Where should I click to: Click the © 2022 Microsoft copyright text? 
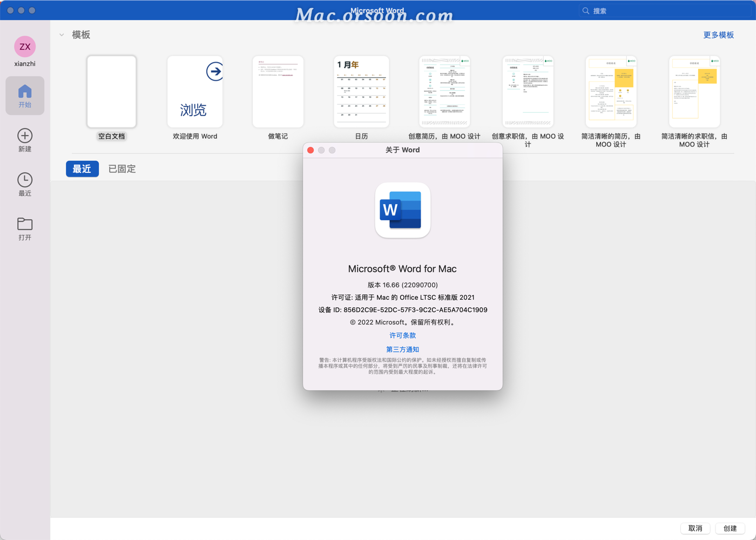(x=403, y=322)
